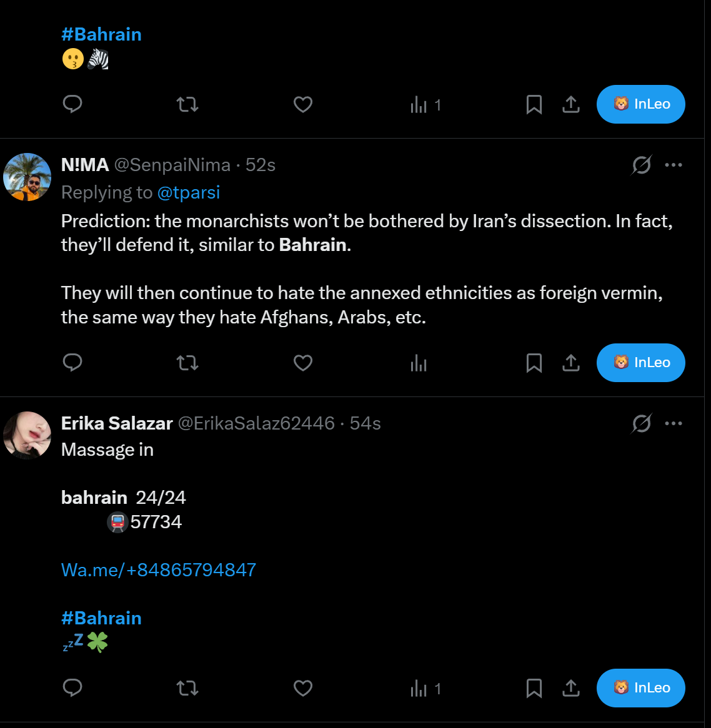The height and width of the screenshot is (728, 711).
Task: Like Erika Salazar's massage tweet
Action: [303, 688]
